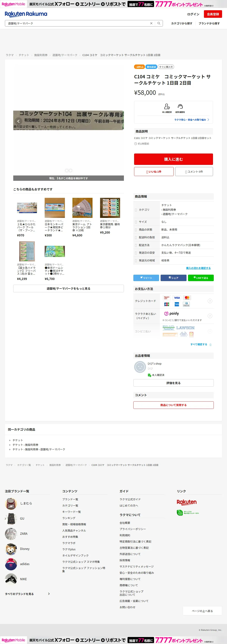Click いいね 1件 button
227x644 pixels.
click(x=154, y=172)
